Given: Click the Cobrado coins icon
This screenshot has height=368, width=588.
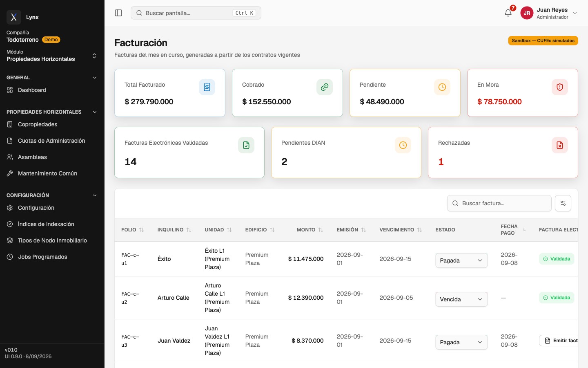Looking at the screenshot, I should tap(325, 87).
